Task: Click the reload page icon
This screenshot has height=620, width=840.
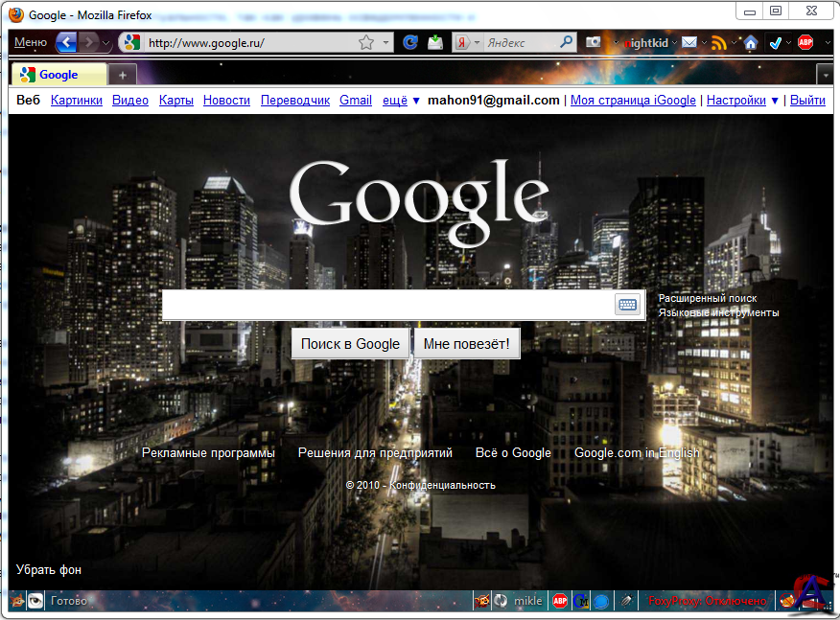Action: click(409, 42)
